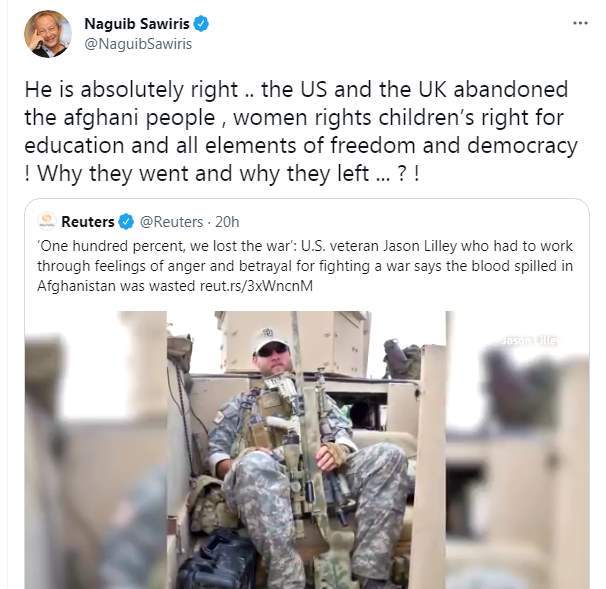
Task: Click the quoted Reuters tweet text
Action: click(x=305, y=266)
